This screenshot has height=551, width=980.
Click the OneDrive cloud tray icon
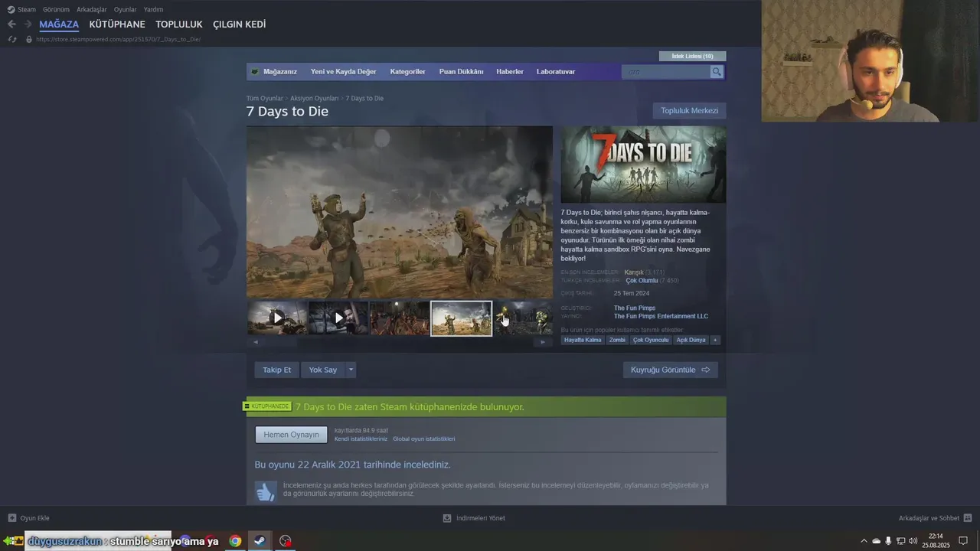click(877, 541)
